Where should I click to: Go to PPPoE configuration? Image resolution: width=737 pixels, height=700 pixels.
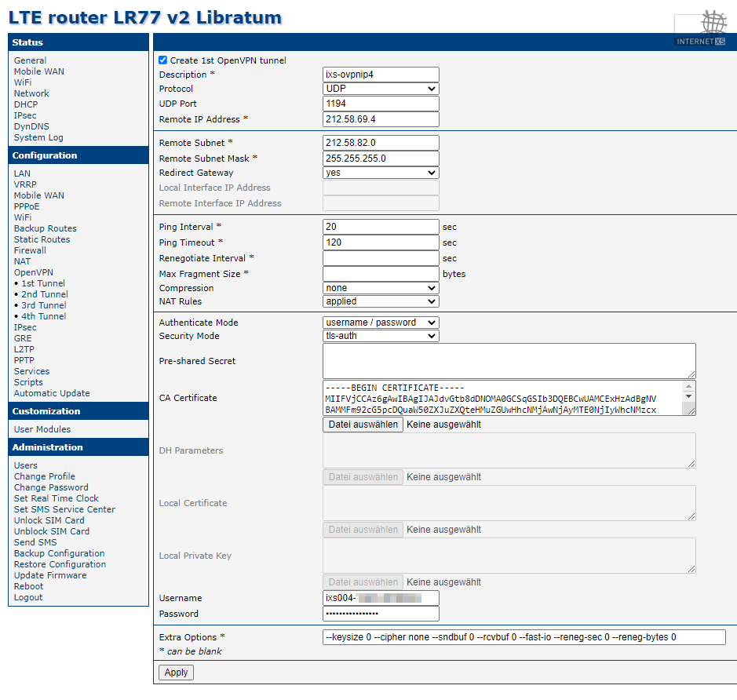coord(27,206)
